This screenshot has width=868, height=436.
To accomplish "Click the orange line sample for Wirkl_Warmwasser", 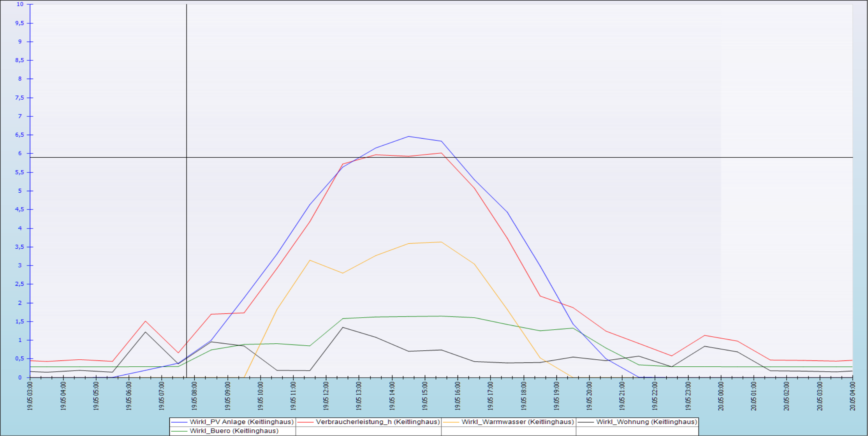I will tap(451, 422).
